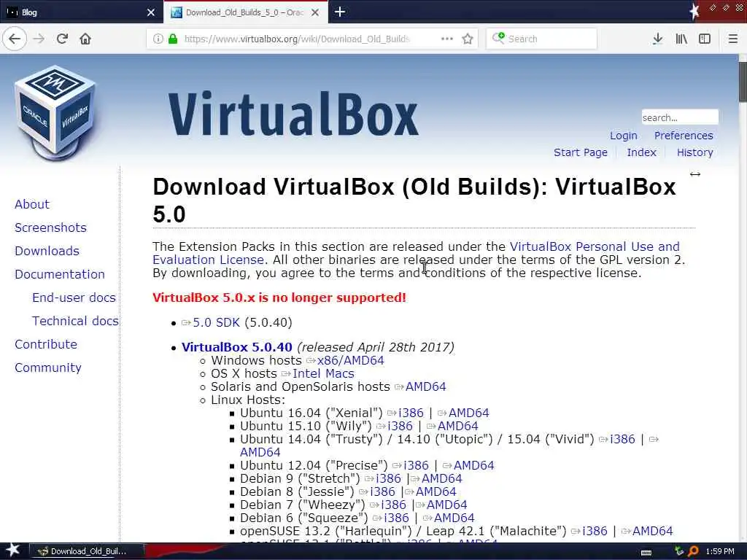Go to Start Page link
The height and width of the screenshot is (560, 747).
[580, 152]
